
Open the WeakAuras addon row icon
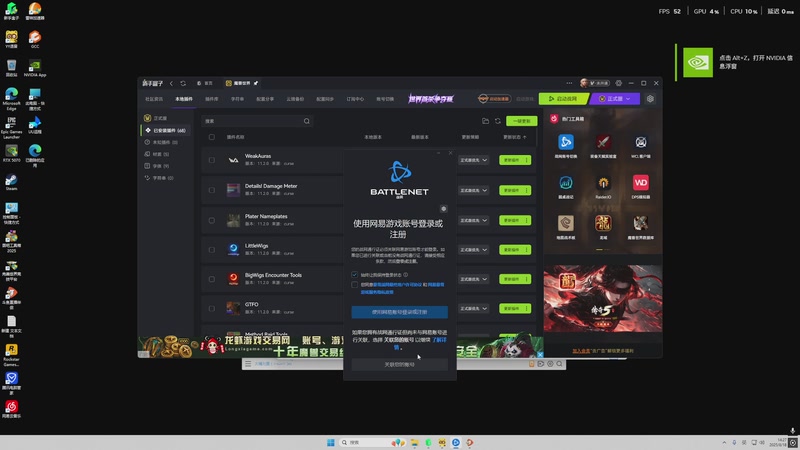click(233, 160)
